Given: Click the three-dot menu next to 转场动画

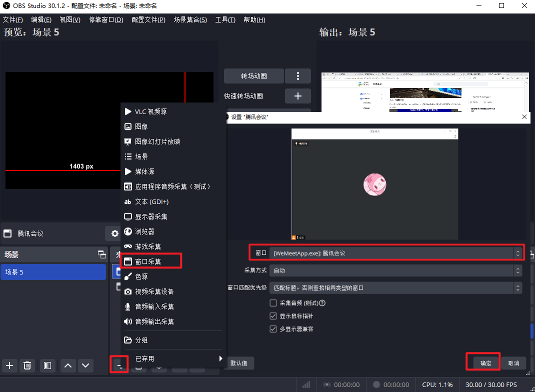Looking at the screenshot, I should [x=298, y=76].
